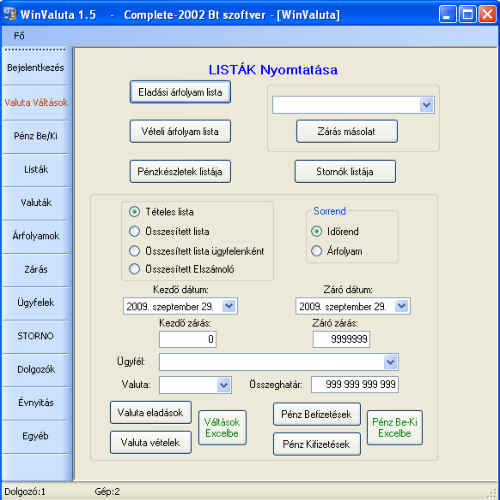Choose the Árfolyam sort order option
This screenshot has height=500, width=500.
point(316,251)
